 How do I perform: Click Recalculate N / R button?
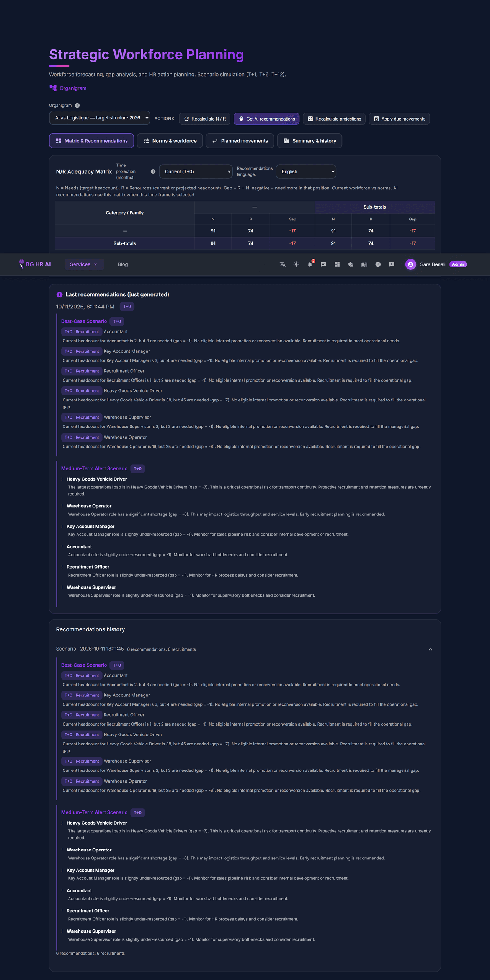click(x=205, y=119)
